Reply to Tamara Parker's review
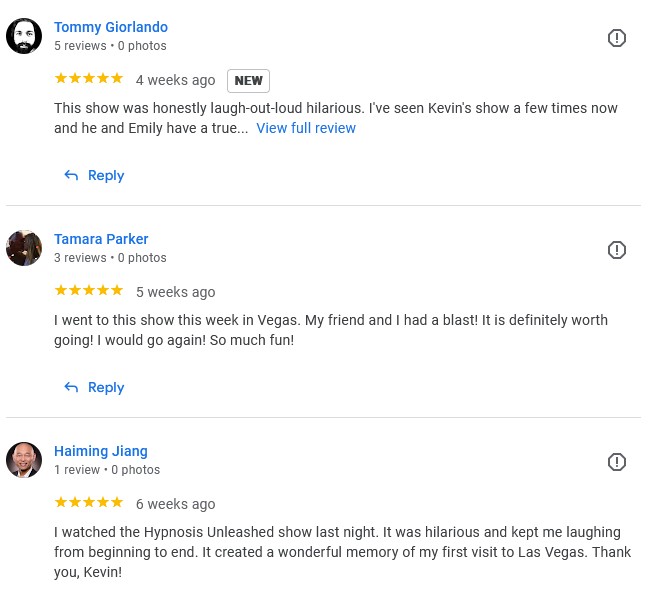 (x=94, y=387)
